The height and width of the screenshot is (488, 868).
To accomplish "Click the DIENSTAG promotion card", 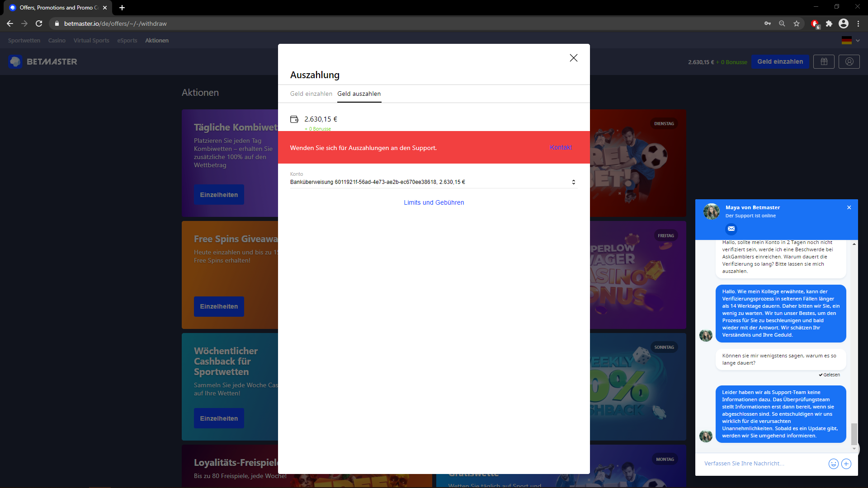I will coord(638,163).
